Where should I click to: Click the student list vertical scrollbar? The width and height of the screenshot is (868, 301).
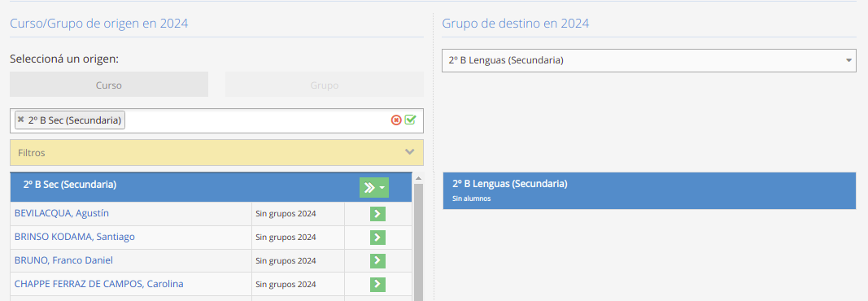(x=418, y=238)
